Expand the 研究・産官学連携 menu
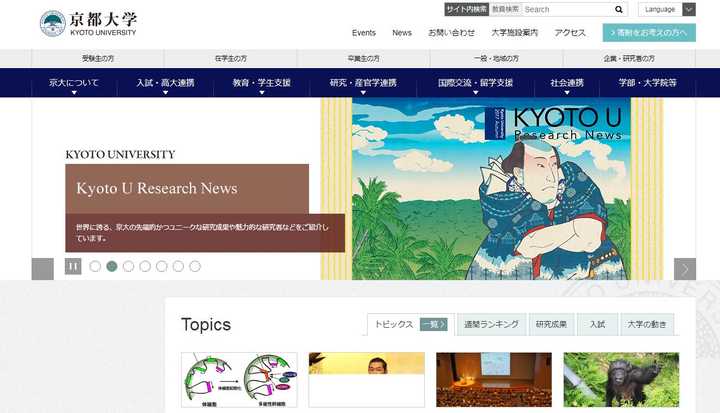 tap(363, 83)
